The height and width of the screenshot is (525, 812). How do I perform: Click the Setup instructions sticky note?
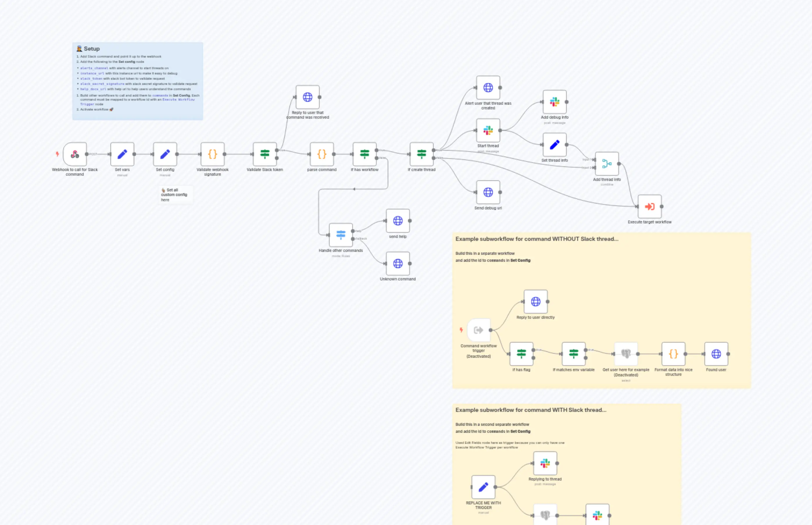click(137, 81)
